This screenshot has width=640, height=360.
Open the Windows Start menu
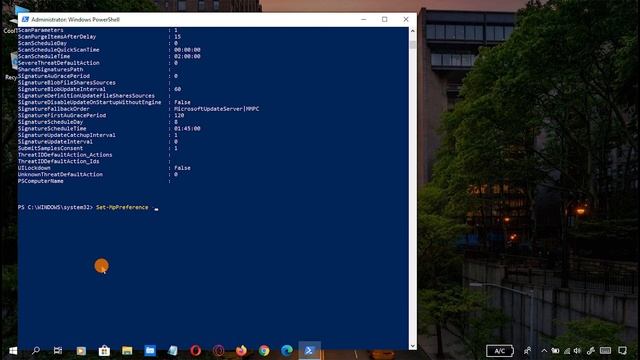tap(13, 351)
